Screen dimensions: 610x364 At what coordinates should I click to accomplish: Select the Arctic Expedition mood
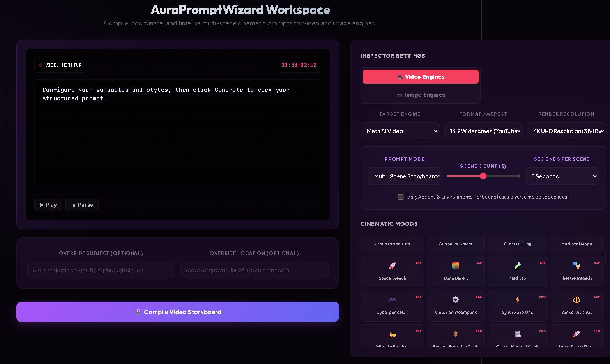(392, 244)
